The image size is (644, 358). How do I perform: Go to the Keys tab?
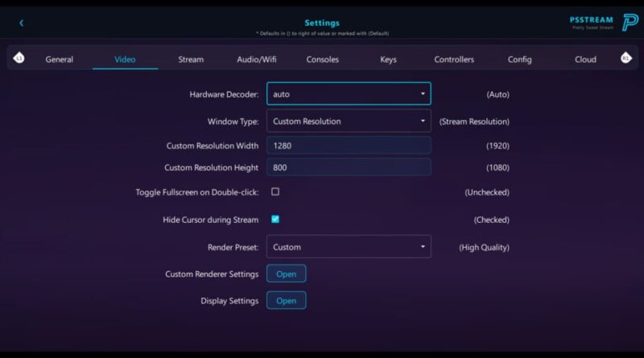coord(388,60)
